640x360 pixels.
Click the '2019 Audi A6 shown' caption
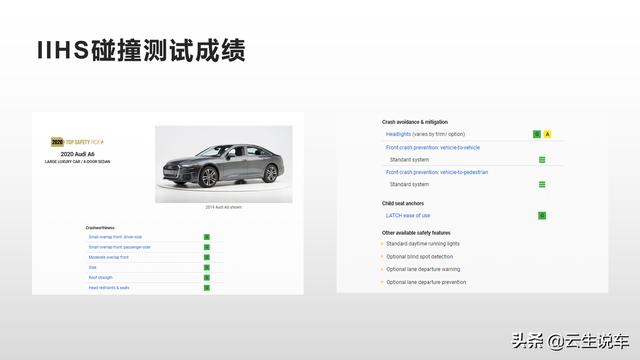coord(224,207)
